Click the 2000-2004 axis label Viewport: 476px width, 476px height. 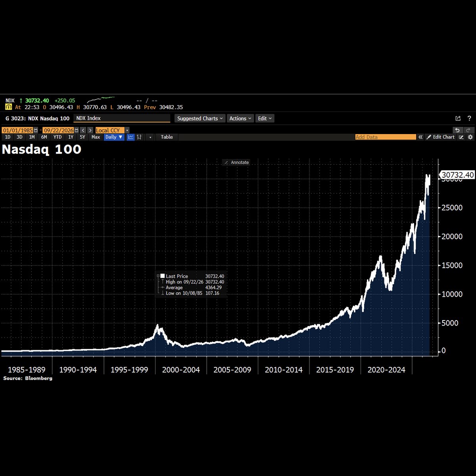pos(181,370)
